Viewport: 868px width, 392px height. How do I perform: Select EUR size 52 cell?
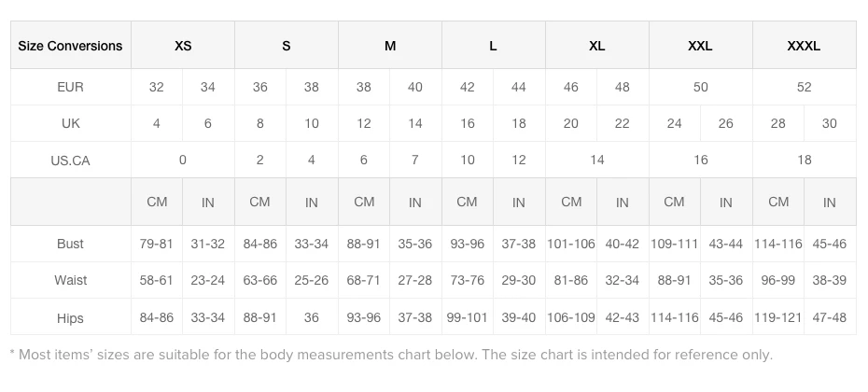pyautogui.click(x=805, y=87)
